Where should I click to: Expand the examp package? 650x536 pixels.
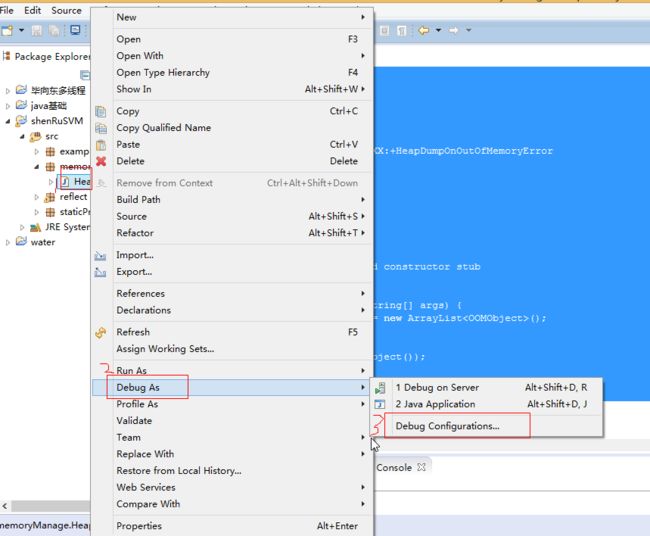tap(36, 152)
